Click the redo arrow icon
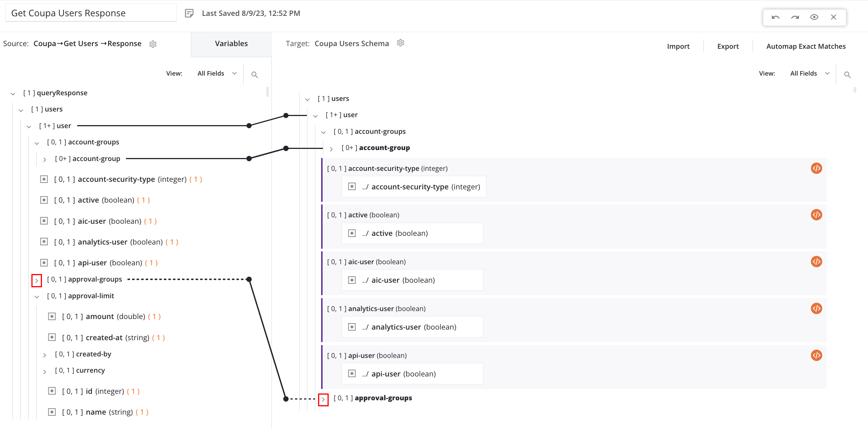868x429 pixels. point(795,17)
